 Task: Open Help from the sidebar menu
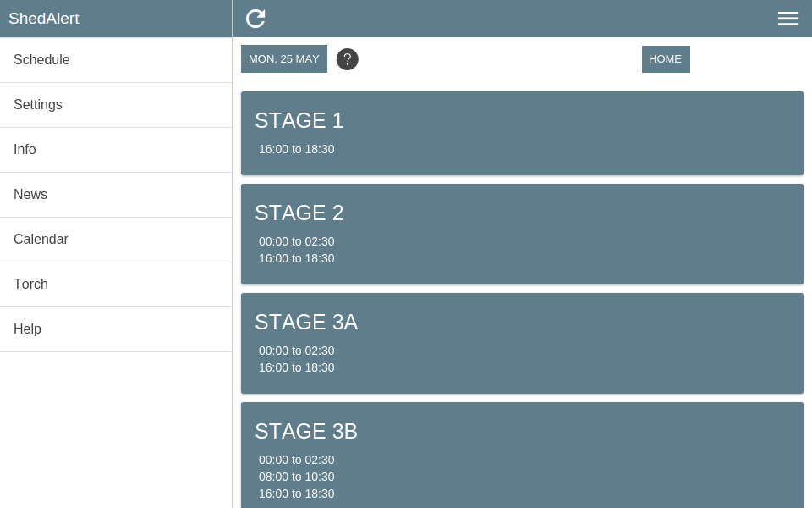coord(116,329)
